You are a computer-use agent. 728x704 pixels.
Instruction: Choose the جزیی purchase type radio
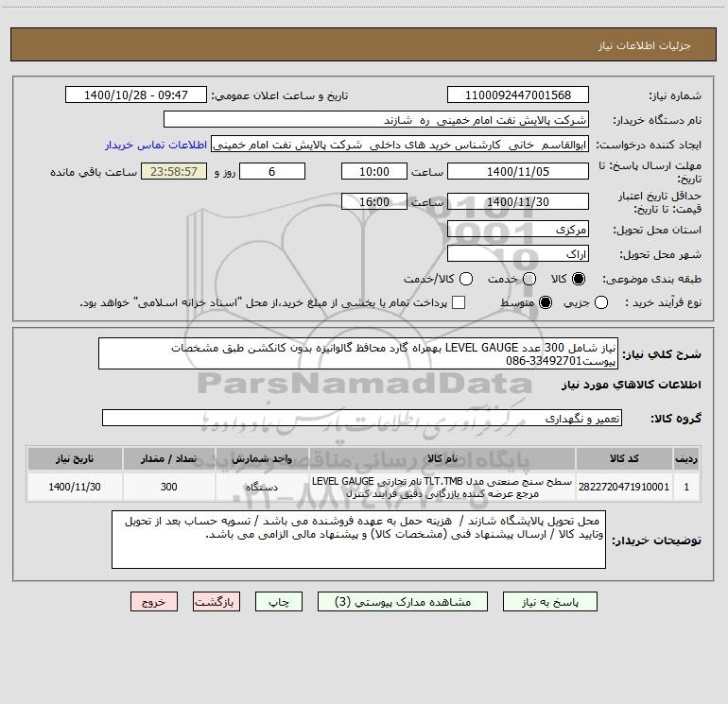[601, 302]
